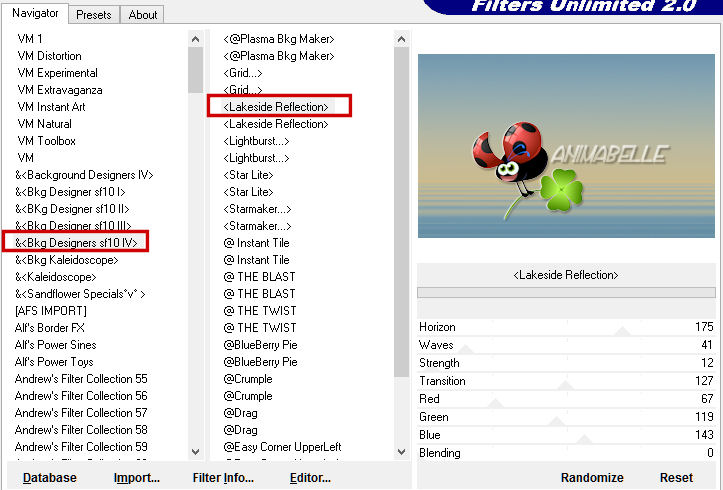This screenshot has height=490, width=723.
Task: Select first <Lightburst...> filter
Action: 256,141
